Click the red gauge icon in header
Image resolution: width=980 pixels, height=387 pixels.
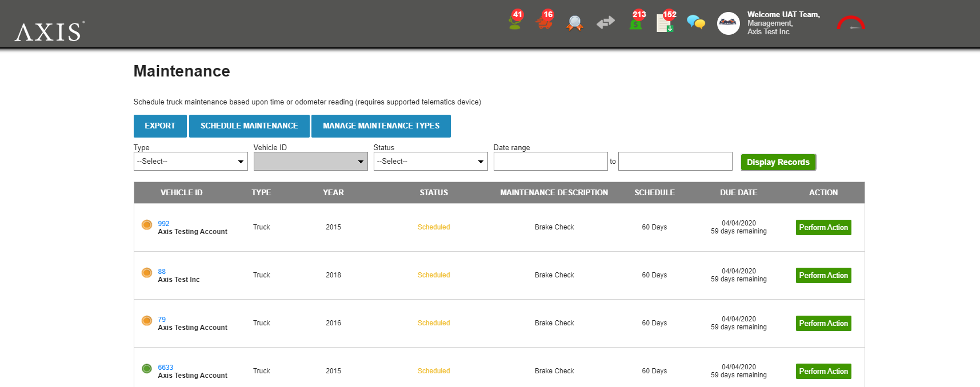[x=850, y=23]
